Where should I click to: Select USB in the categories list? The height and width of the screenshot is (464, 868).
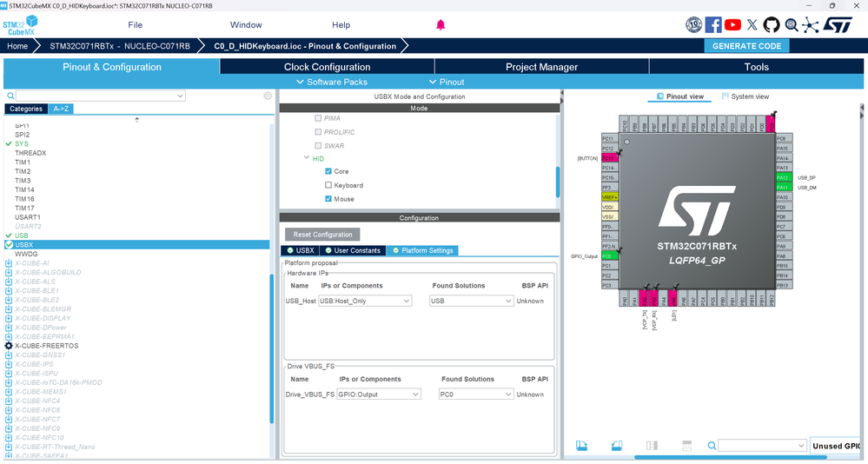tap(22, 235)
